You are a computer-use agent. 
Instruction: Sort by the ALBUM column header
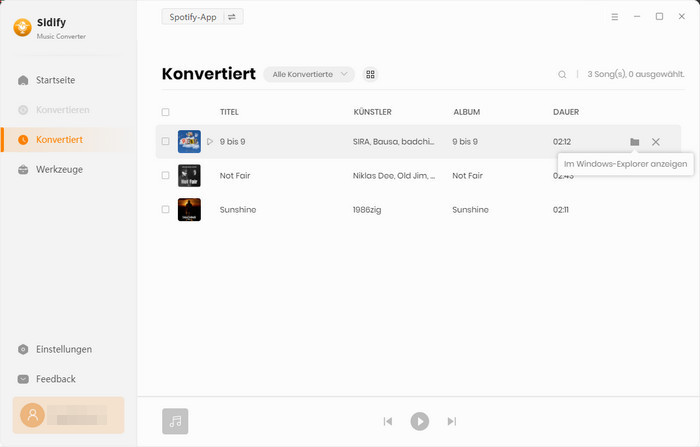467,112
